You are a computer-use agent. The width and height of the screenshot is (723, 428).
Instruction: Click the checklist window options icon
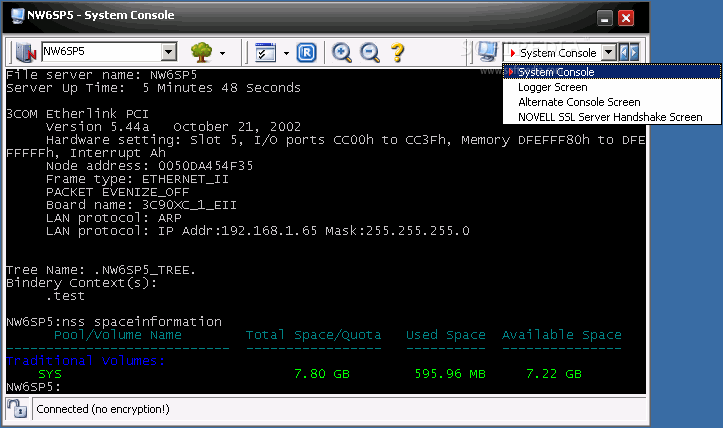[x=265, y=53]
